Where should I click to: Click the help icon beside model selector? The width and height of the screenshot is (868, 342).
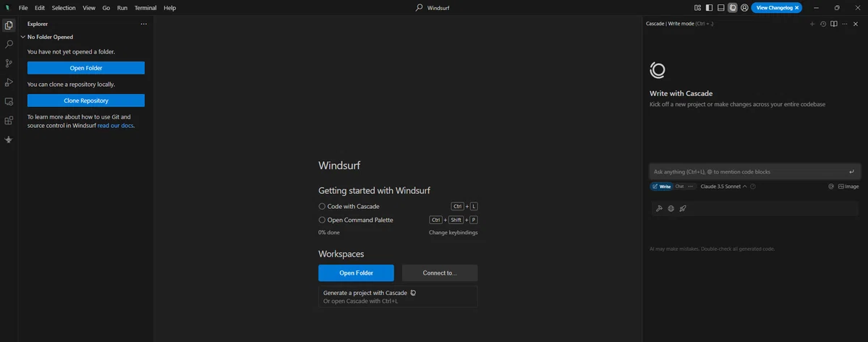(753, 187)
